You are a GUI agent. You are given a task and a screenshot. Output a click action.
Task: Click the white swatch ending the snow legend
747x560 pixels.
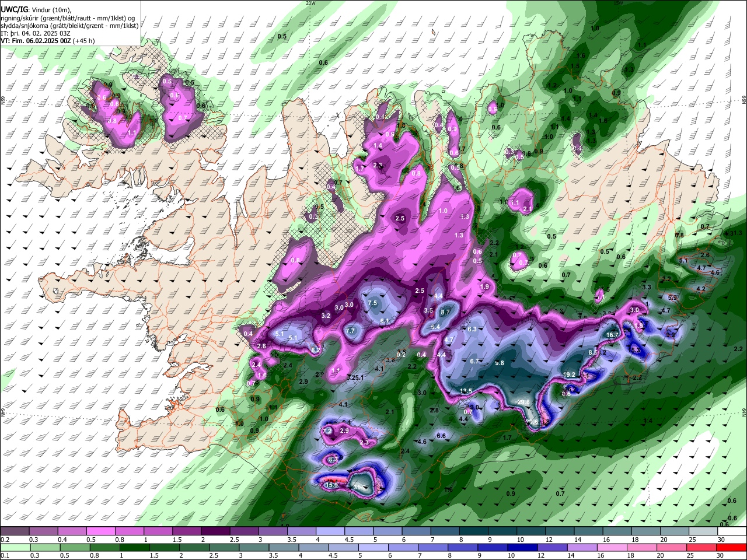tap(731, 531)
